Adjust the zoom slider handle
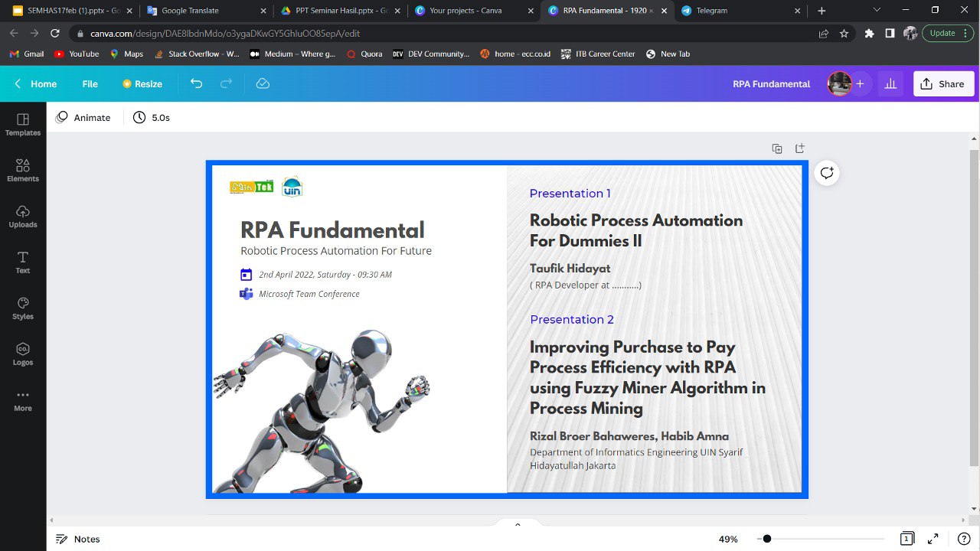980x551 pixels. 767,539
